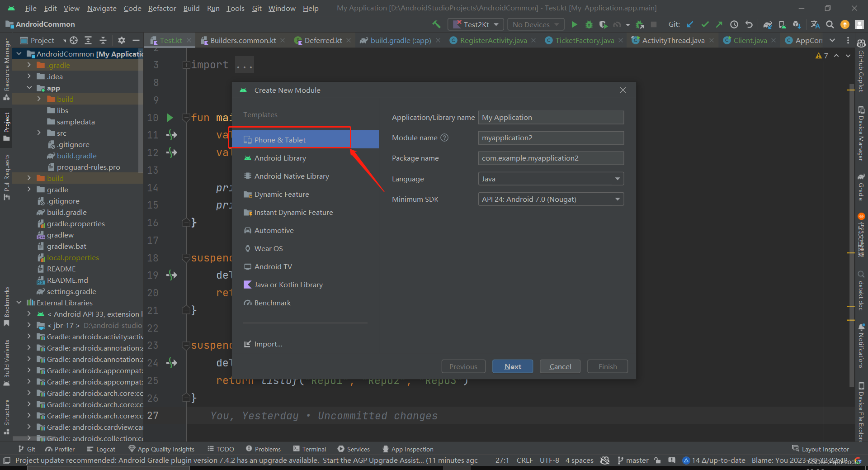Update project via blue Git arrow

point(690,24)
